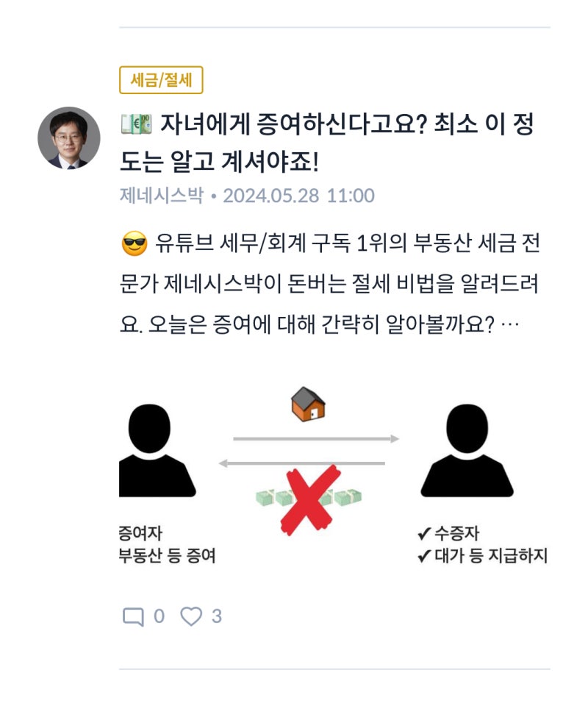The height and width of the screenshot is (706, 588).
Task: Click the comment count number 0
Action: click(x=159, y=616)
